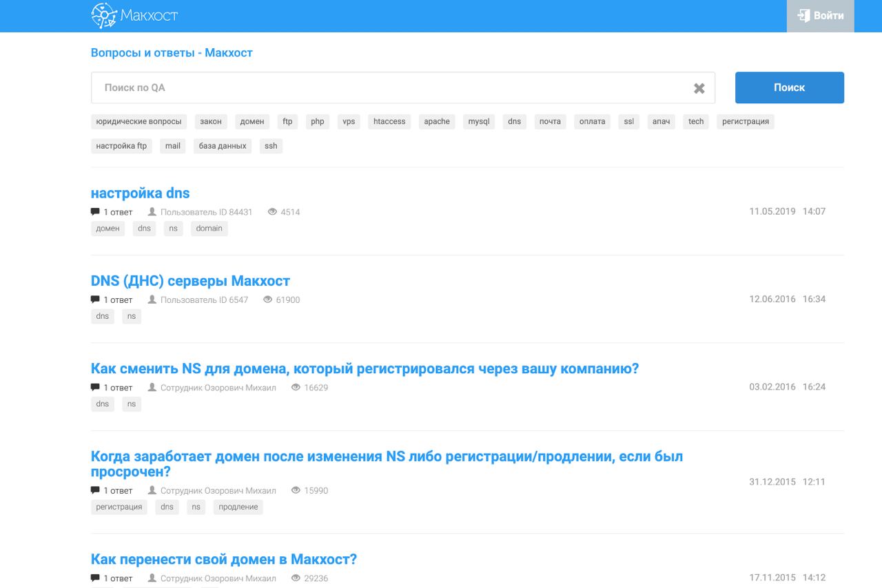
Task: Click the Войти login button
Action: coord(820,16)
